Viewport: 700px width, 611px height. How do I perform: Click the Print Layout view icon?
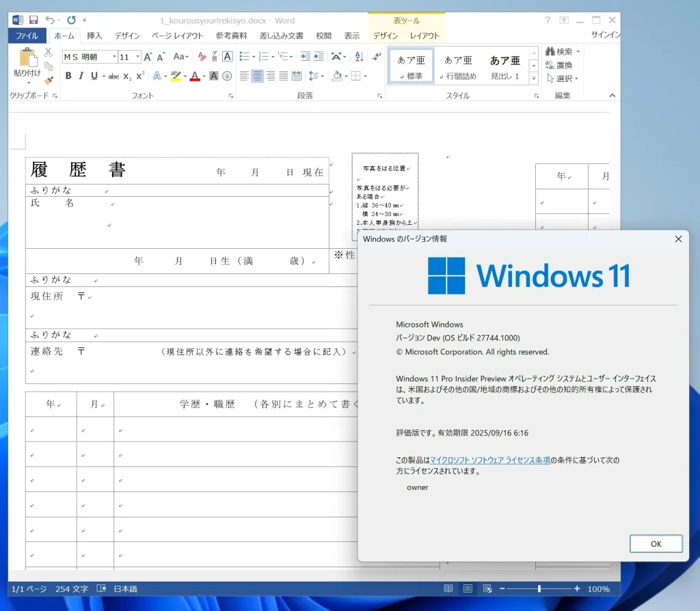pos(468,588)
